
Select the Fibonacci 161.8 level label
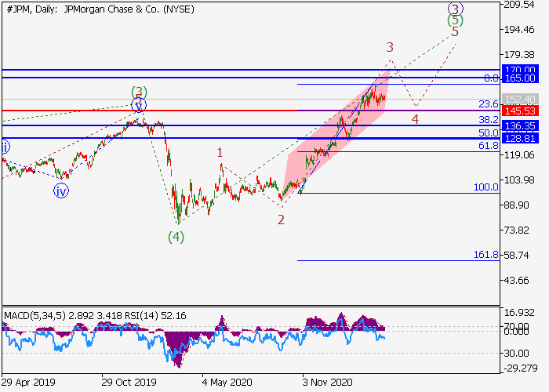tap(486, 255)
